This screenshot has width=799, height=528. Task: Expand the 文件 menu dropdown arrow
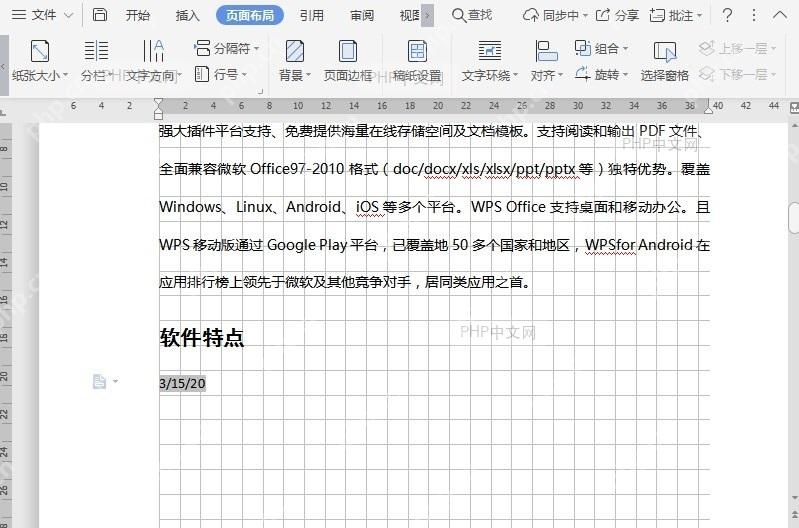[x=69, y=16]
